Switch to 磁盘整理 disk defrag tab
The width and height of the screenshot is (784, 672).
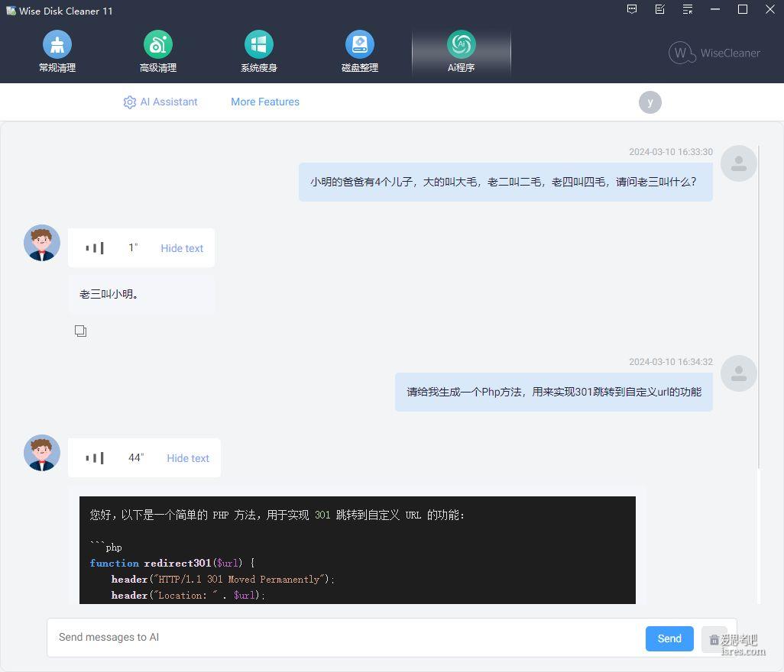[359, 51]
